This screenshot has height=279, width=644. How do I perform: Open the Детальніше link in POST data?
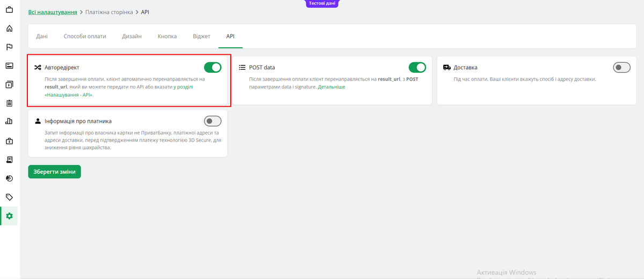pos(331,86)
